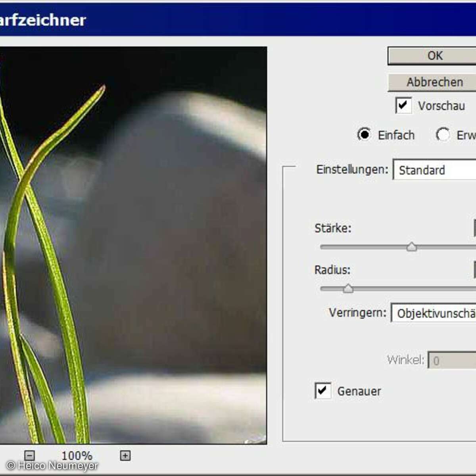Screen dimensions: 476x476
Task: Zoom in the preview with plus icon
Action: coord(125,455)
